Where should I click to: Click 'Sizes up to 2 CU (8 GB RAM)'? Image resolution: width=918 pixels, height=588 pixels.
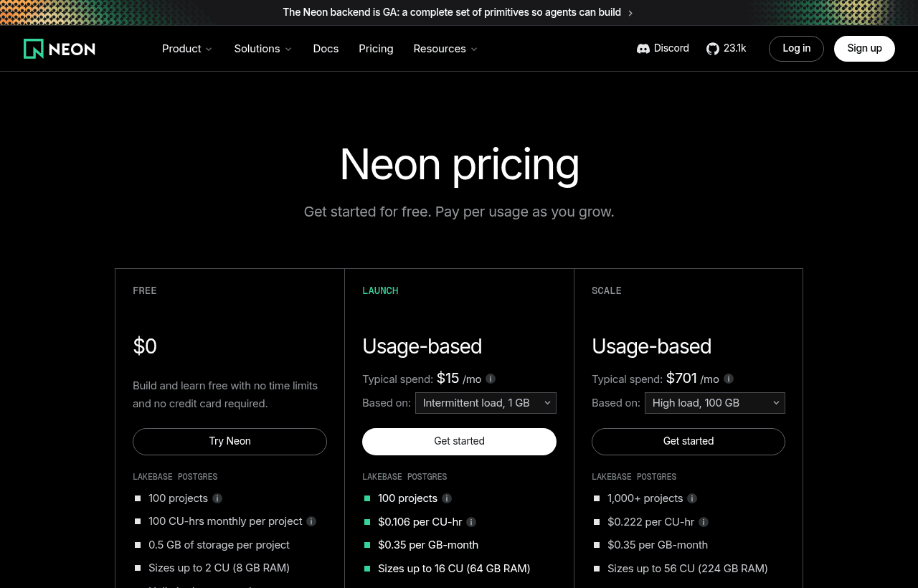[219, 568]
